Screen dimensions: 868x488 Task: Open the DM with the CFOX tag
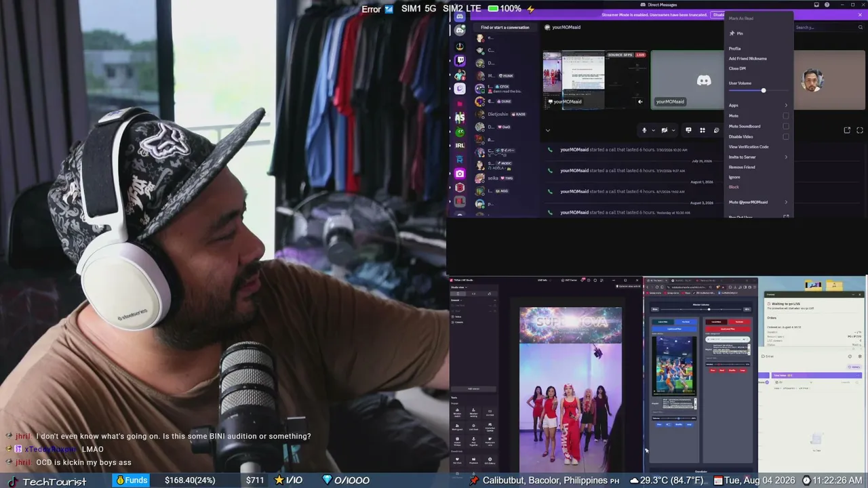(505, 89)
